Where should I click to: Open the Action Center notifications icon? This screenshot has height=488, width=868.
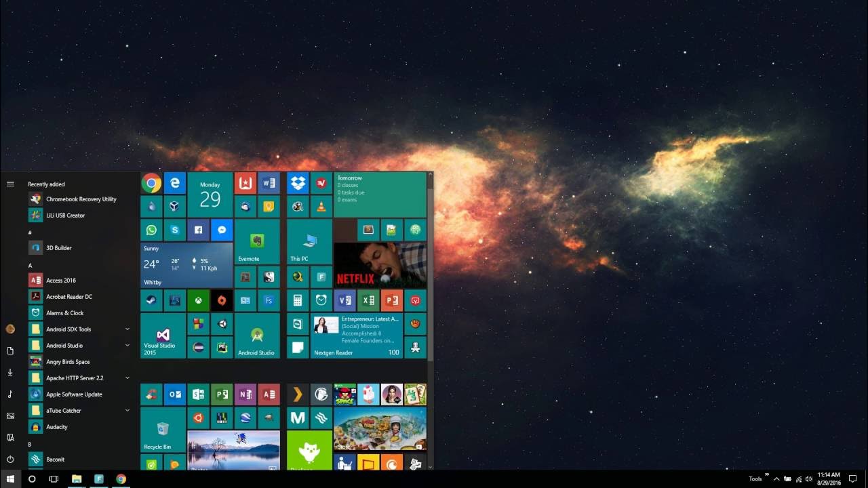853,479
